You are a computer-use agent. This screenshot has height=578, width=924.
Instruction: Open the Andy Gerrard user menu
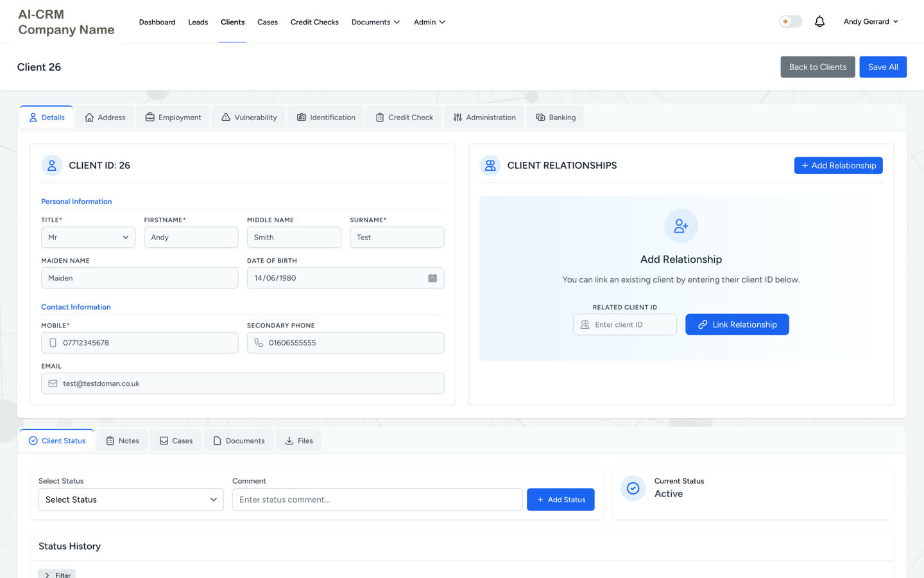871,22
